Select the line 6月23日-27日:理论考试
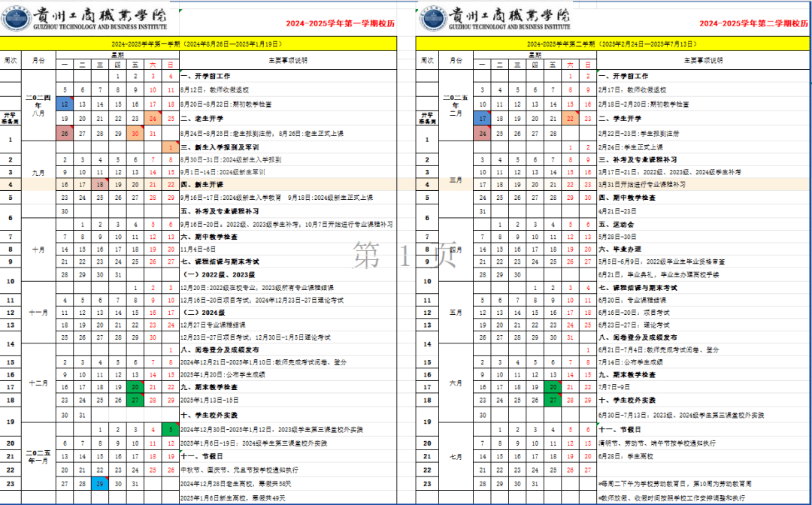Viewport: 812px width, 505px height. [x=634, y=325]
